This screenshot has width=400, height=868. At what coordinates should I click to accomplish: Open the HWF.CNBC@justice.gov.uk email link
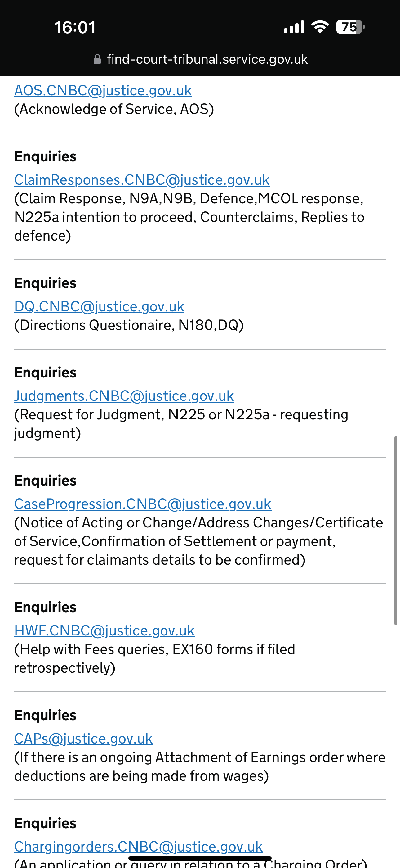104,631
